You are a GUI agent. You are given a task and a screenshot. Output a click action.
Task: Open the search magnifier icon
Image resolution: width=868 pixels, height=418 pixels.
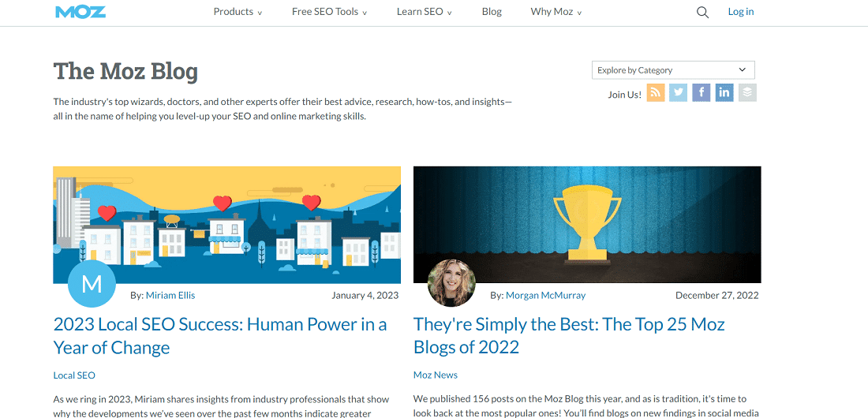[x=702, y=12]
